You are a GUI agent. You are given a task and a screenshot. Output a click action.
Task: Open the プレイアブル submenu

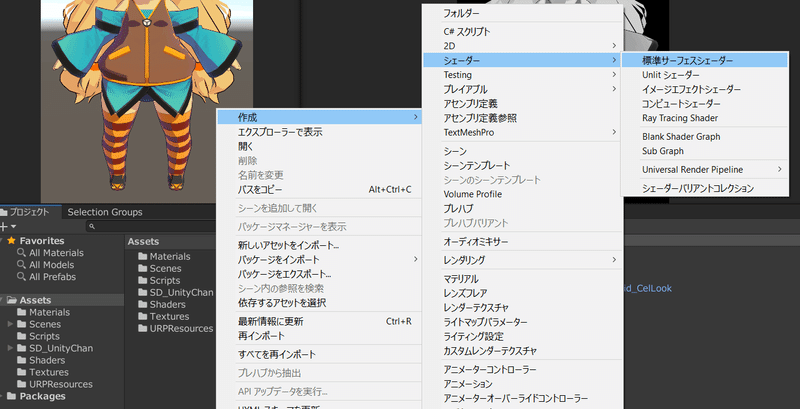tap(522, 89)
